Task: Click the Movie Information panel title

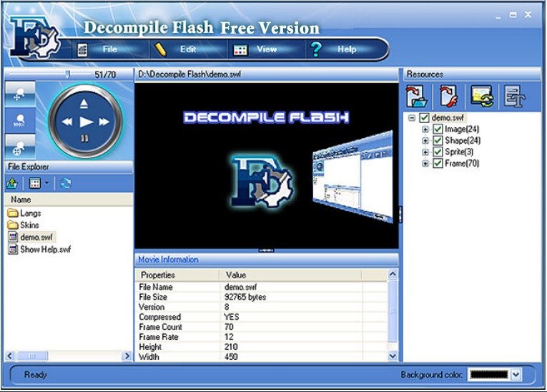Action: [168, 260]
